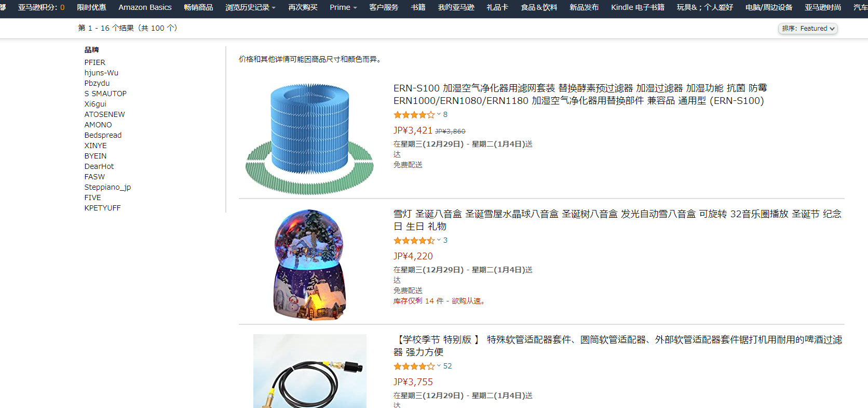This screenshot has height=408, width=868.
Task: Click the star rating of hose adapter kit
Action: pos(414,366)
